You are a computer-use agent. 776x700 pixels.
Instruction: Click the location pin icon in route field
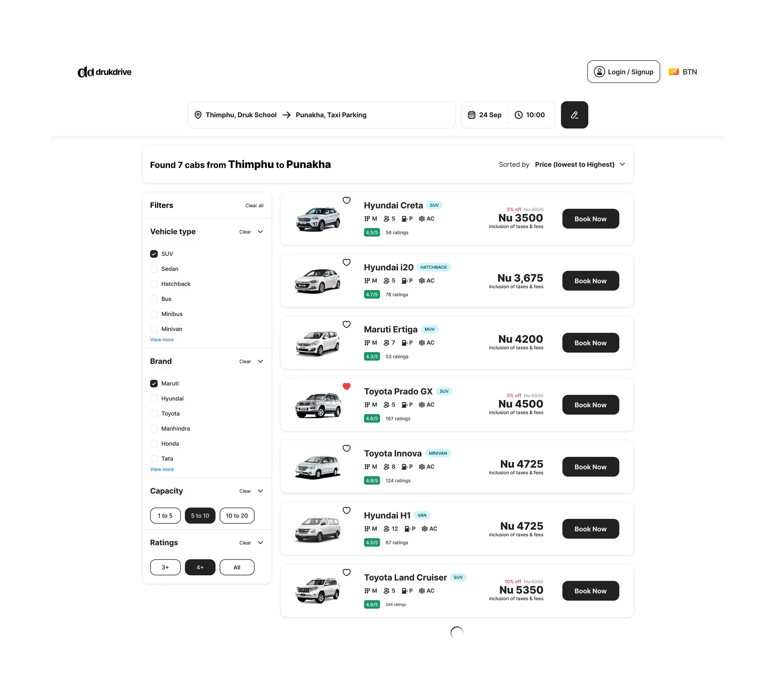coord(198,115)
